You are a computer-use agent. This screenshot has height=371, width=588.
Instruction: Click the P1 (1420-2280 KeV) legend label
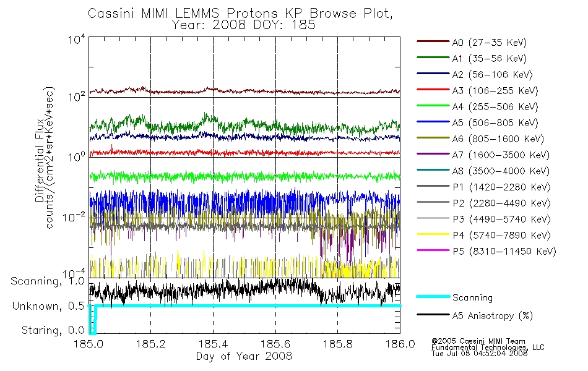pyautogui.click(x=501, y=187)
